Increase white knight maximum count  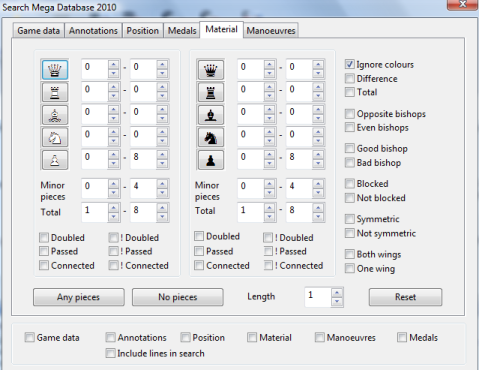click(x=162, y=132)
